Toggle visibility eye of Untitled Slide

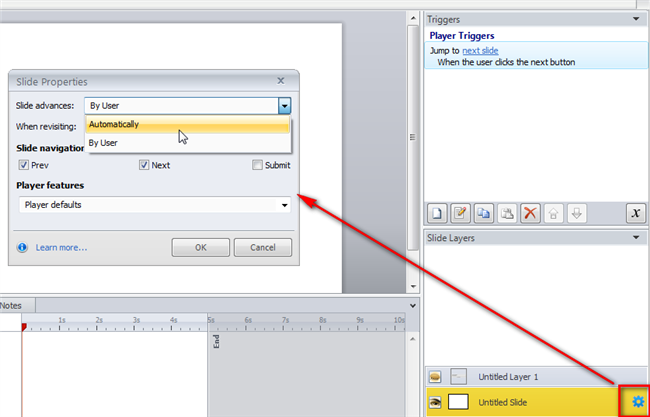[x=435, y=402]
